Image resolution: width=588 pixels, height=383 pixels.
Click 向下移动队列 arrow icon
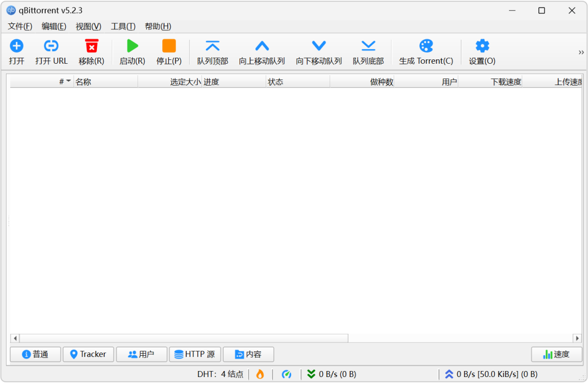click(x=318, y=46)
